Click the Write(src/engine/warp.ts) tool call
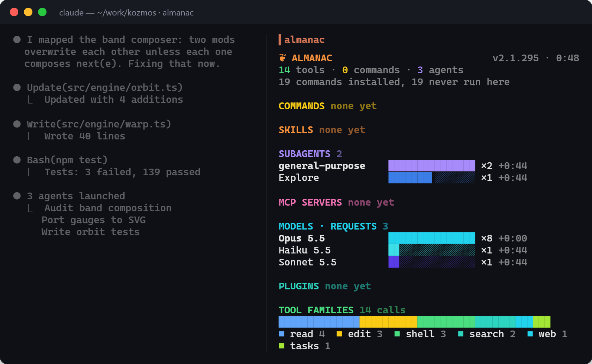The width and height of the screenshot is (592, 364). 99,124
